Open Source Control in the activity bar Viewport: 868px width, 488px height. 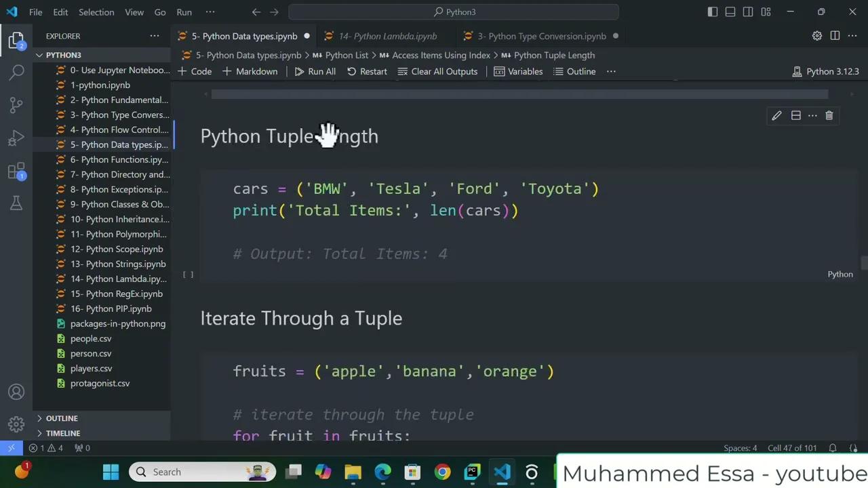[16, 105]
